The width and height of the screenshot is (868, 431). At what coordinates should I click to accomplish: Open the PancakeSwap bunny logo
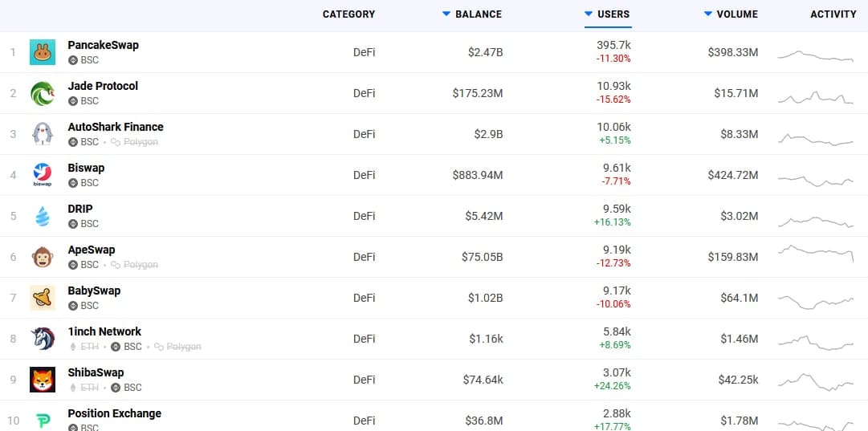[43, 52]
